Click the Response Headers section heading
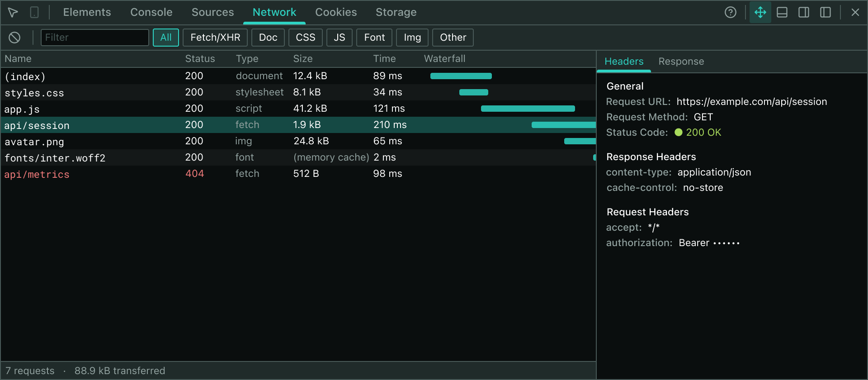Viewport: 868px width, 380px height. tap(651, 157)
